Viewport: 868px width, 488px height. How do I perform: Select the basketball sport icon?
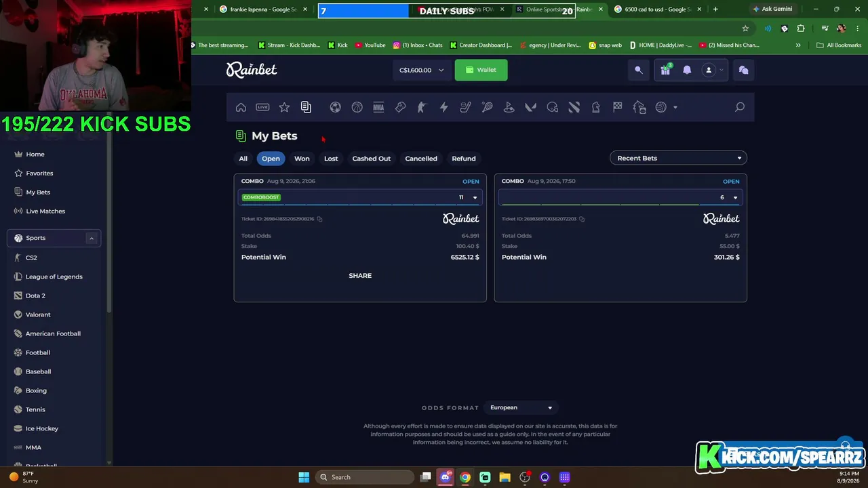click(357, 107)
